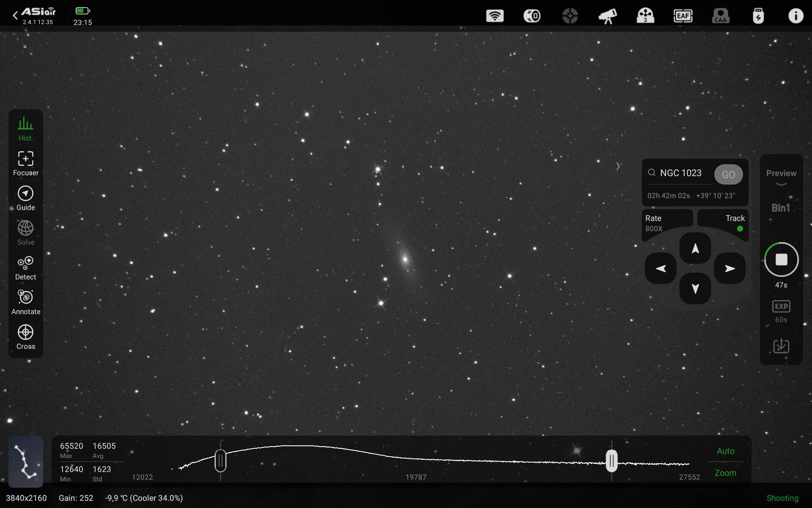Open the Histogram tool
The height and width of the screenshot is (508, 812).
(25, 129)
